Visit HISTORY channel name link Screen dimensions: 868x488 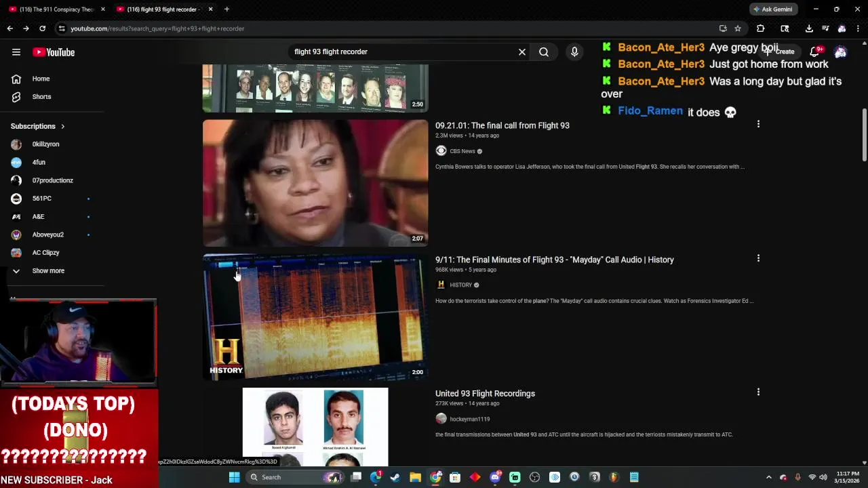[x=460, y=285]
